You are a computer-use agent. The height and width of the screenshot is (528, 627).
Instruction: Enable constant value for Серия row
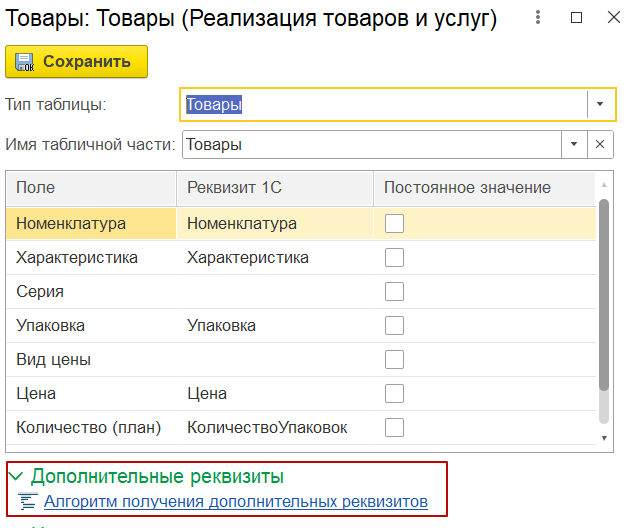[394, 291]
